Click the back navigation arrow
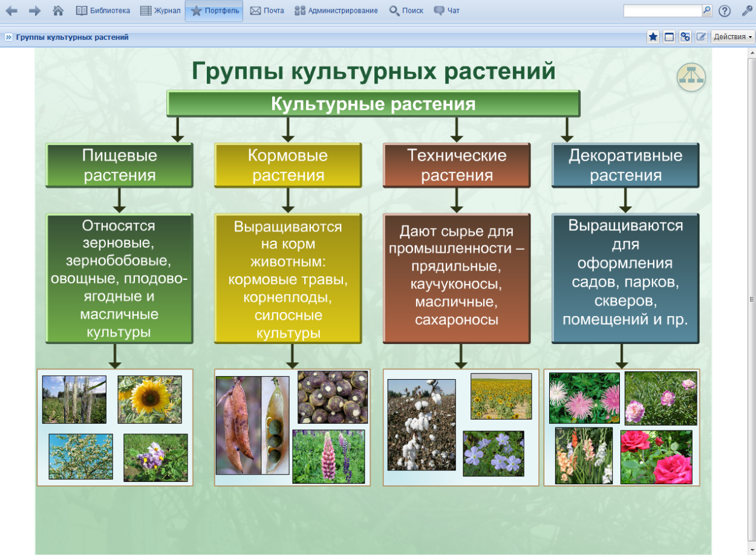Screen dimensions: 756x555 pos(11,10)
